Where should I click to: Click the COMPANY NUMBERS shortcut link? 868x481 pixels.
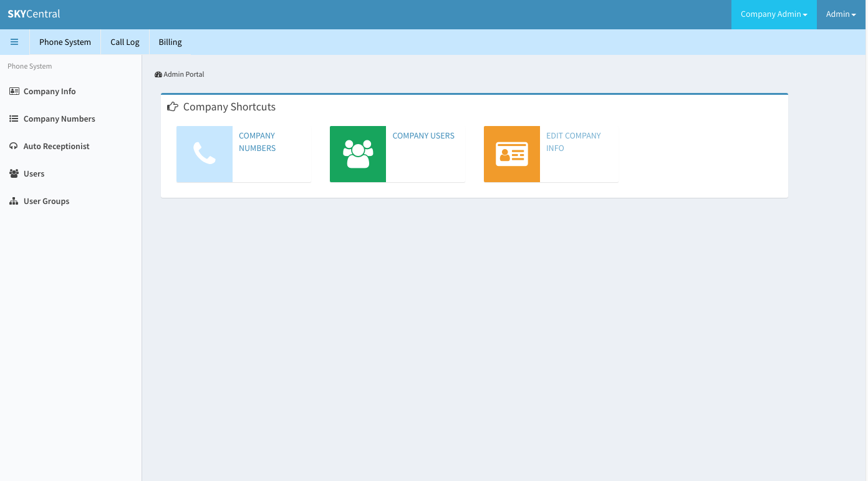coord(257,142)
